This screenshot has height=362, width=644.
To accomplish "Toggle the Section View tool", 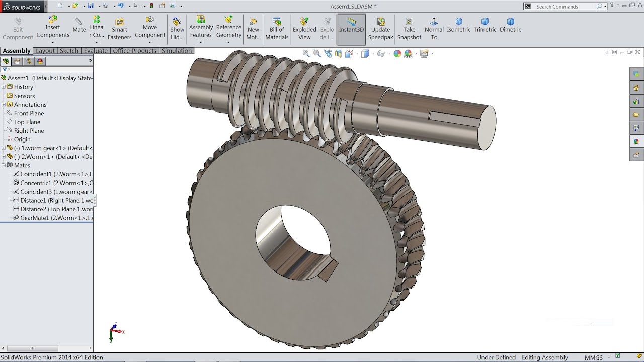I will 338,53.
